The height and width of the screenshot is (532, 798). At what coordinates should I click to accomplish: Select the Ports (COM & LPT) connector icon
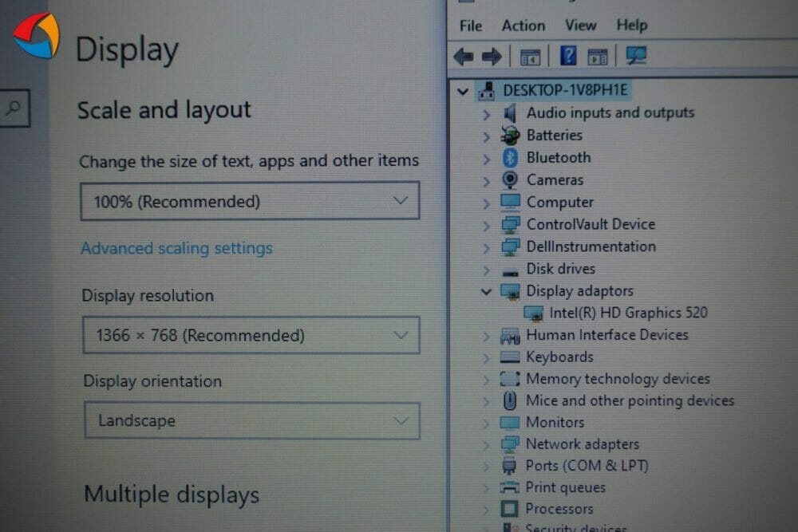tap(509, 466)
